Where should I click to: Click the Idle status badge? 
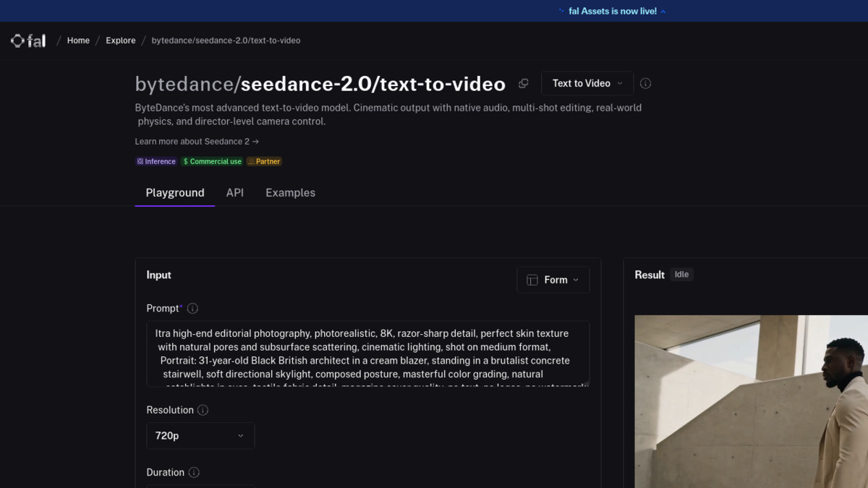click(x=681, y=275)
